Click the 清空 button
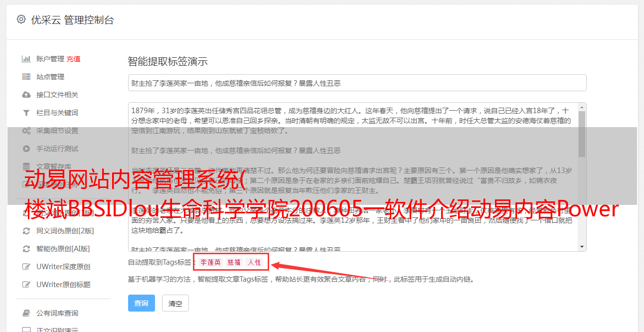 [x=175, y=303]
